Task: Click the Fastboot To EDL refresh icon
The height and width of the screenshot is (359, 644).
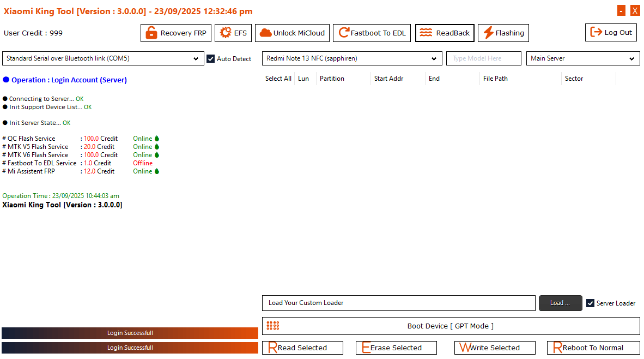Action: (x=343, y=33)
